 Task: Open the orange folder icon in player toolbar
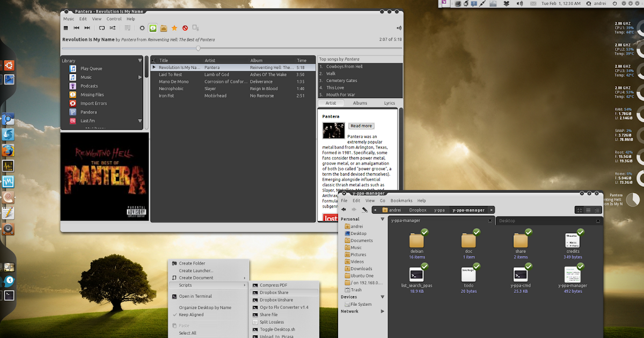coord(164,28)
